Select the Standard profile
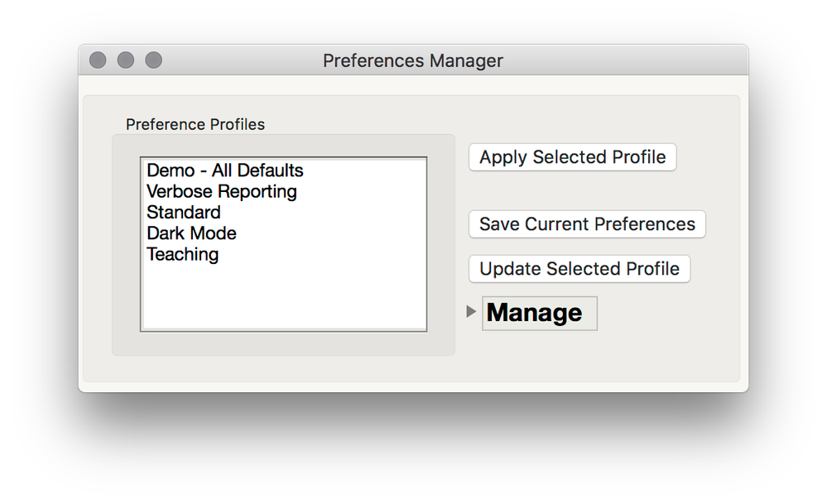The image size is (827, 504). [x=183, y=213]
